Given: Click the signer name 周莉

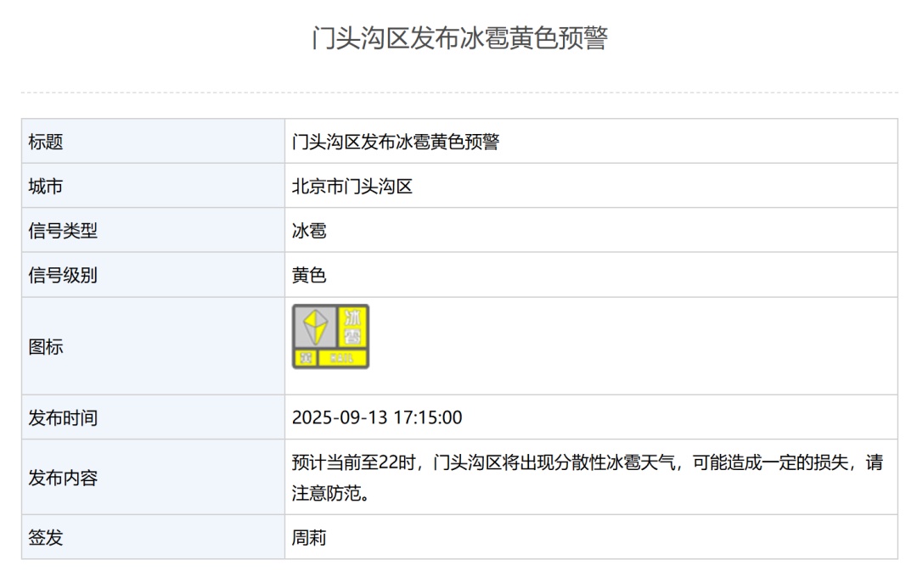Looking at the screenshot, I should click(x=309, y=537).
